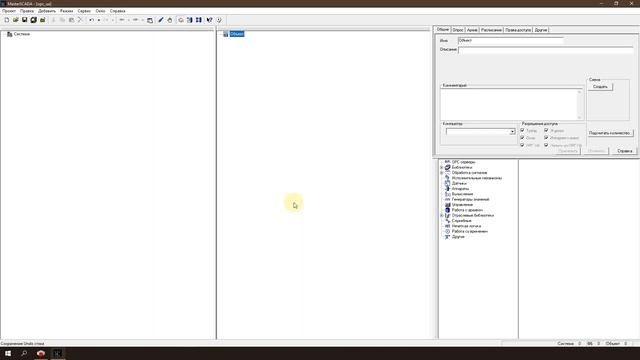Click the Объект node icon
640x360 pixels.
click(x=226, y=34)
